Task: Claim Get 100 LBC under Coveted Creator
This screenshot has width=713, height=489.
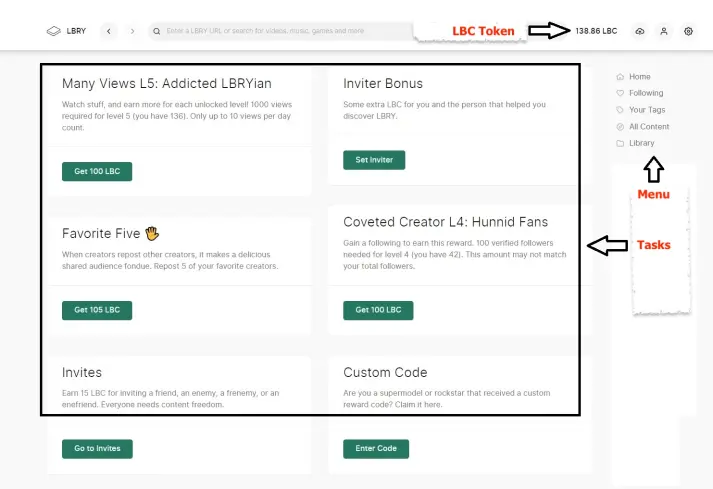Action: (x=378, y=310)
